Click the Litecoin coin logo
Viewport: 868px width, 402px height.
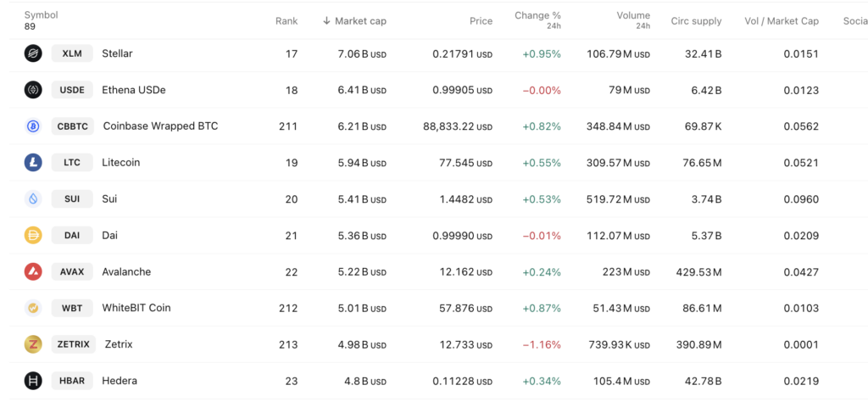pos(33,163)
